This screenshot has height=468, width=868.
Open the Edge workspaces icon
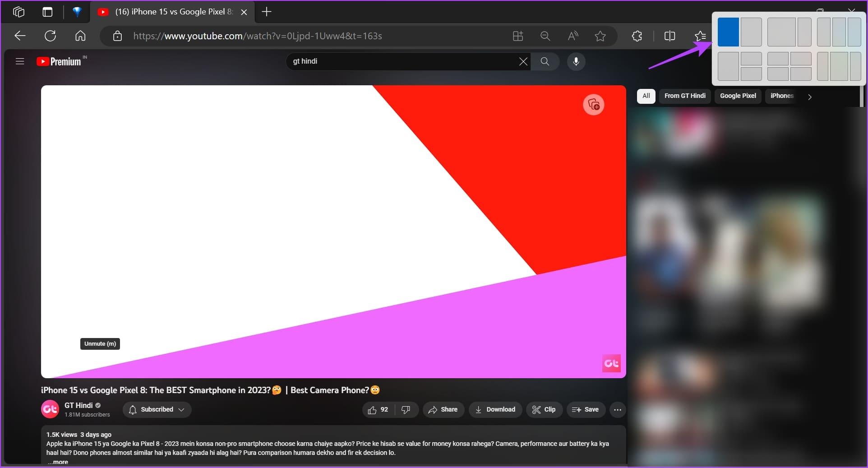click(x=19, y=12)
